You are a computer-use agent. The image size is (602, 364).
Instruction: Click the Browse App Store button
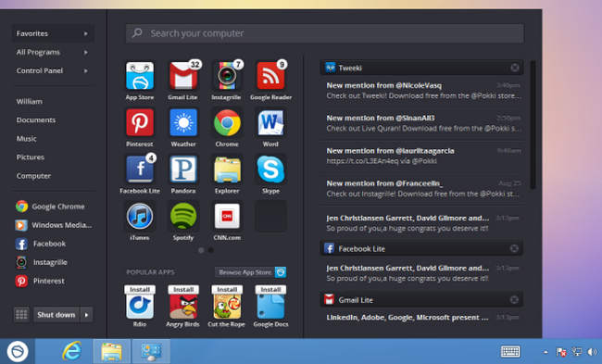(x=250, y=272)
